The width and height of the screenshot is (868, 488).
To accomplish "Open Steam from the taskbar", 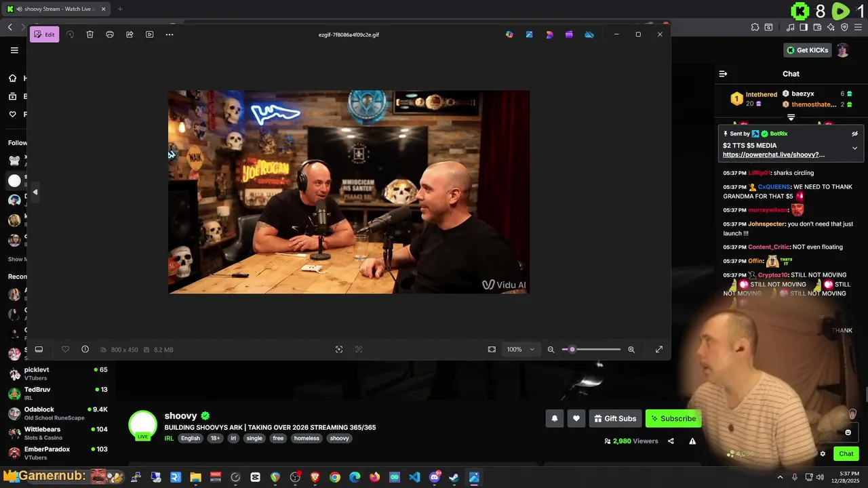I will (454, 477).
